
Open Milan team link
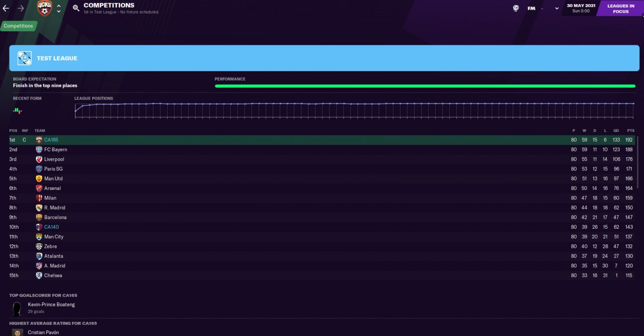point(50,198)
